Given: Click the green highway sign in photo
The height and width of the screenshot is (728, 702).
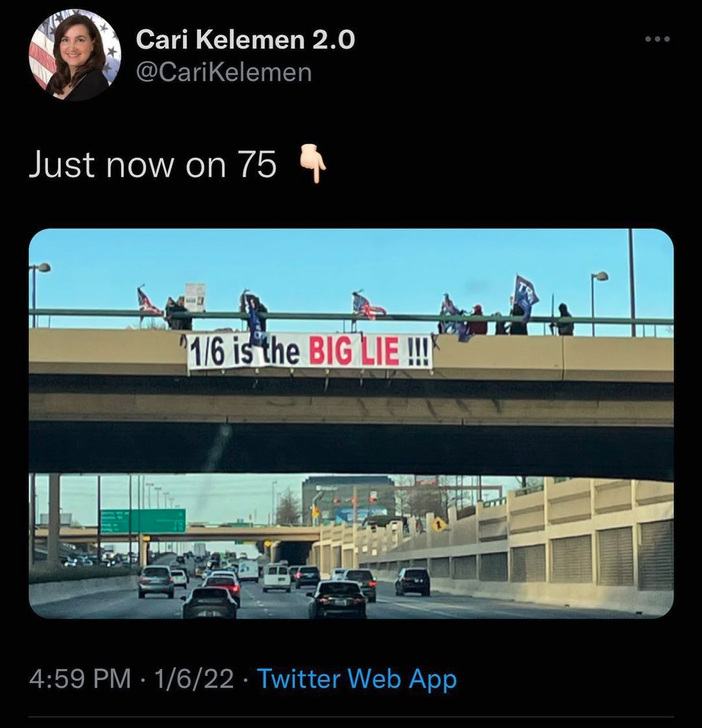Looking at the screenshot, I should [143, 521].
